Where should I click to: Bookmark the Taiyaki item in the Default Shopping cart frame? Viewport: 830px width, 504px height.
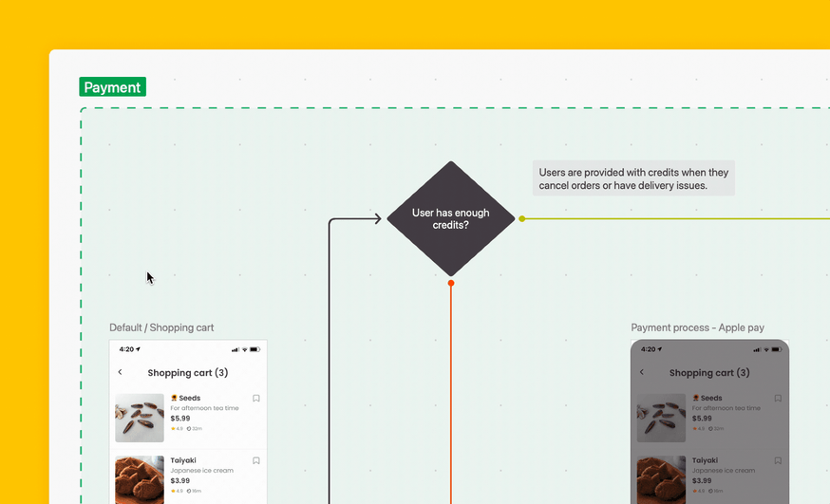256,460
